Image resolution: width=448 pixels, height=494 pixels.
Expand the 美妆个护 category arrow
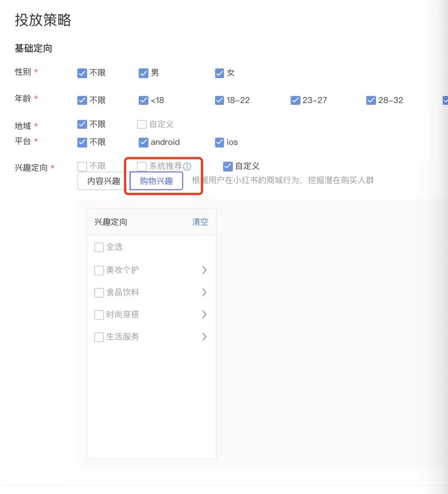204,270
